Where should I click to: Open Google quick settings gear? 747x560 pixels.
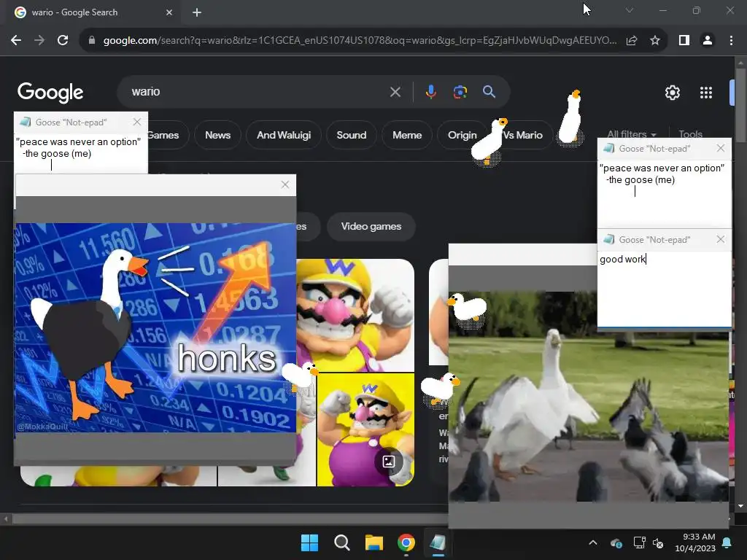coord(672,93)
